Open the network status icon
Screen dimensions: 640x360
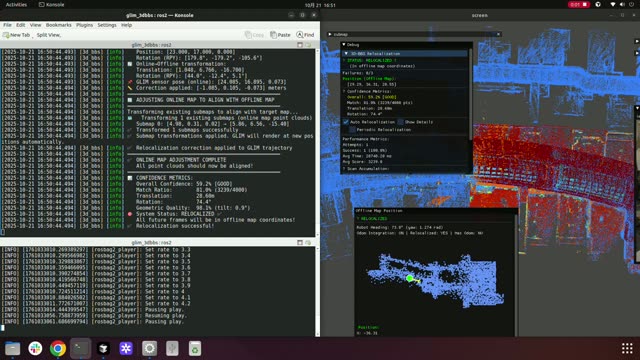coord(613,5)
